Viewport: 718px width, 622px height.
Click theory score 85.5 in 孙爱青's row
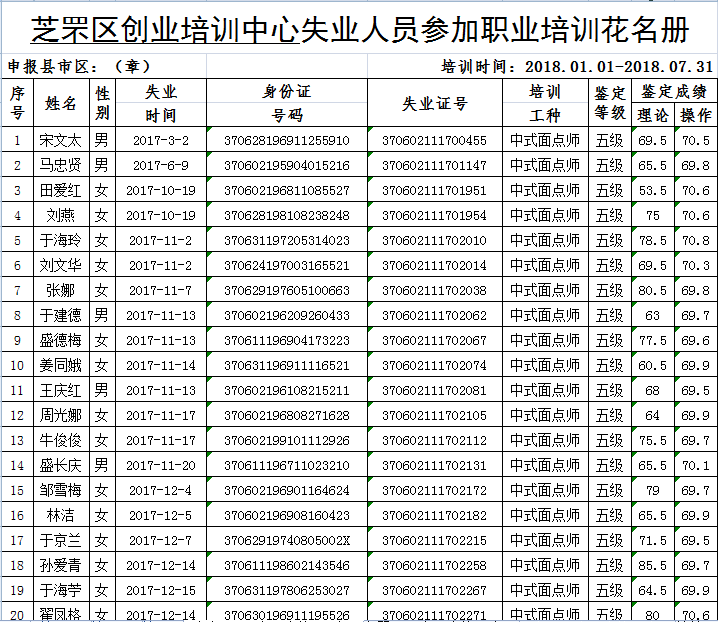(x=652, y=565)
